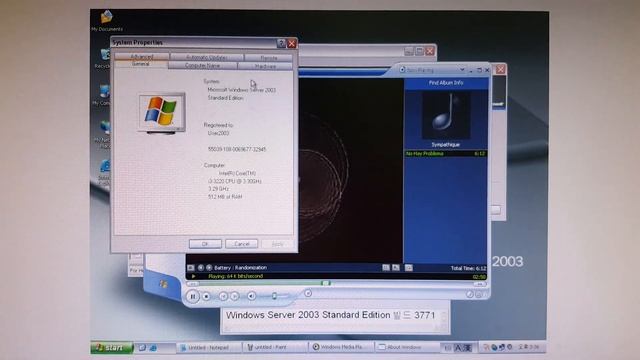Click Find Album Info in Media Player
This screenshot has height=360, width=640.
pyautogui.click(x=446, y=83)
